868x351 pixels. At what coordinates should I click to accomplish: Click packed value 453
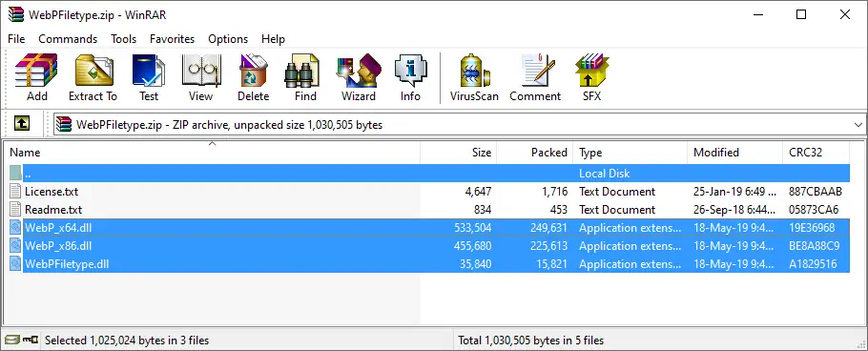click(559, 210)
